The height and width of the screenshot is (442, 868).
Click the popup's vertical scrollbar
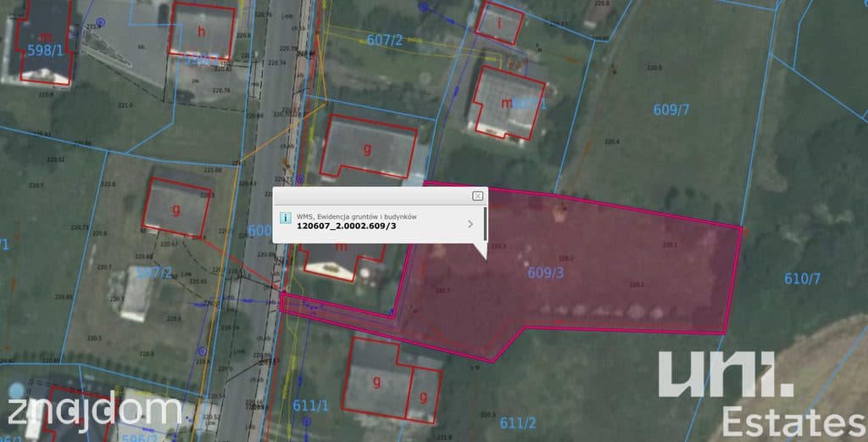[486, 224]
